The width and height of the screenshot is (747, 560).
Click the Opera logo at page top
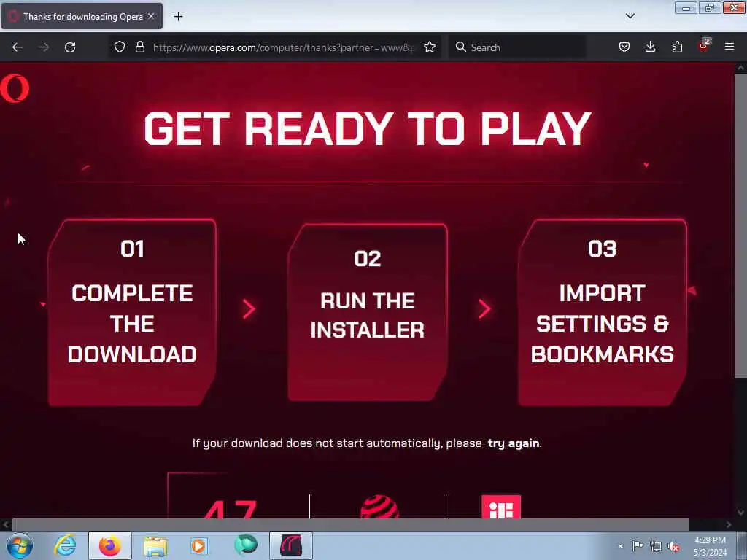coord(15,88)
